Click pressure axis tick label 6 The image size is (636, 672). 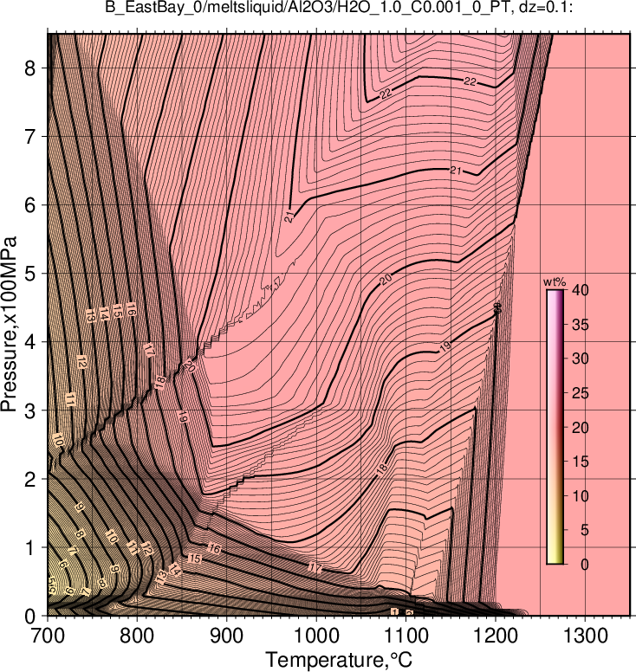pos(29,205)
